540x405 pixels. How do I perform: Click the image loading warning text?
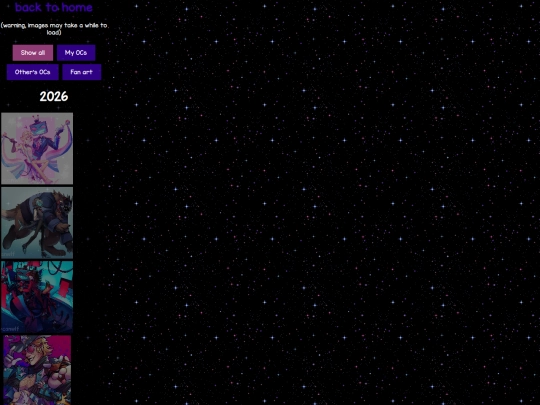point(54,29)
